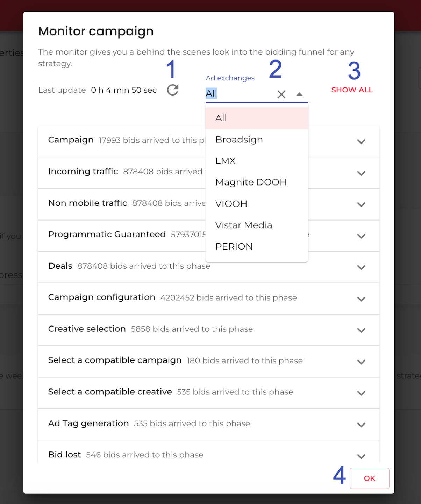The height and width of the screenshot is (504, 421).
Task: Collapse the Ad exchanges dropdown arrow
Action: pyautogui.click(x=299, y=94)
